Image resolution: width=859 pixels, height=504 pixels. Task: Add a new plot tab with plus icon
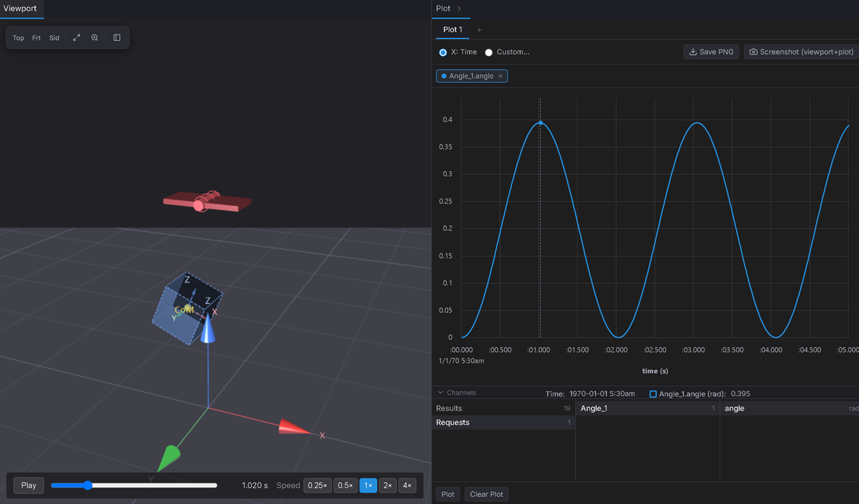479,30
